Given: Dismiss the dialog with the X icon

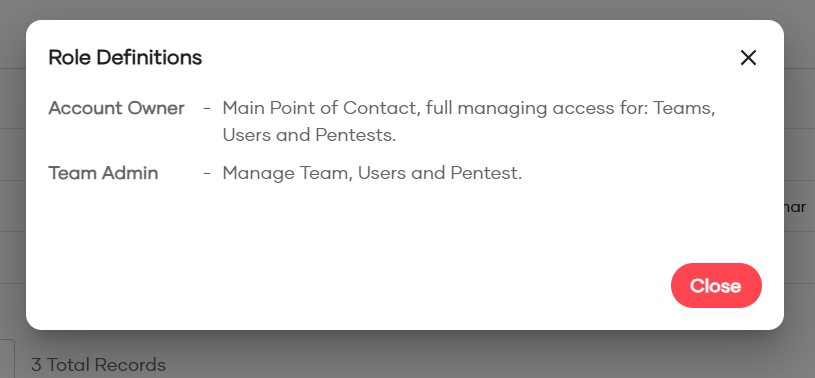Looking at the screenshot, I should 748,58.
